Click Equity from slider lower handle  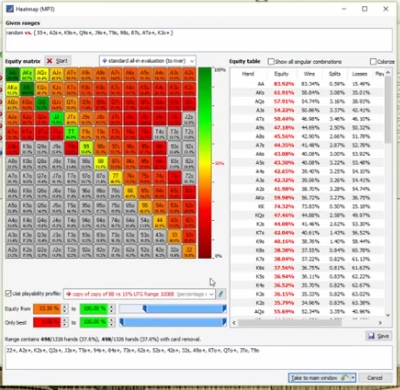pyautogui.click(x=145, y=309)
